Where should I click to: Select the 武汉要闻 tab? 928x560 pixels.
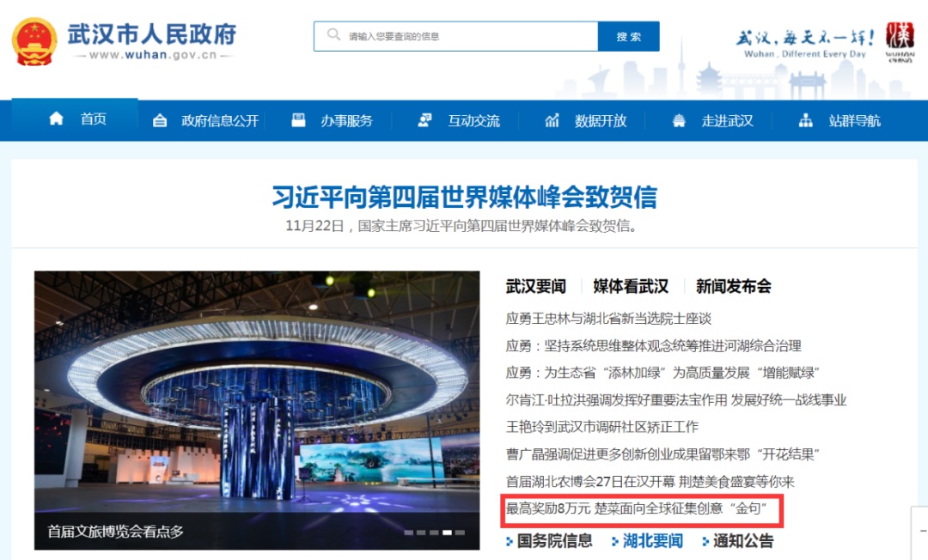pos(535,286)
